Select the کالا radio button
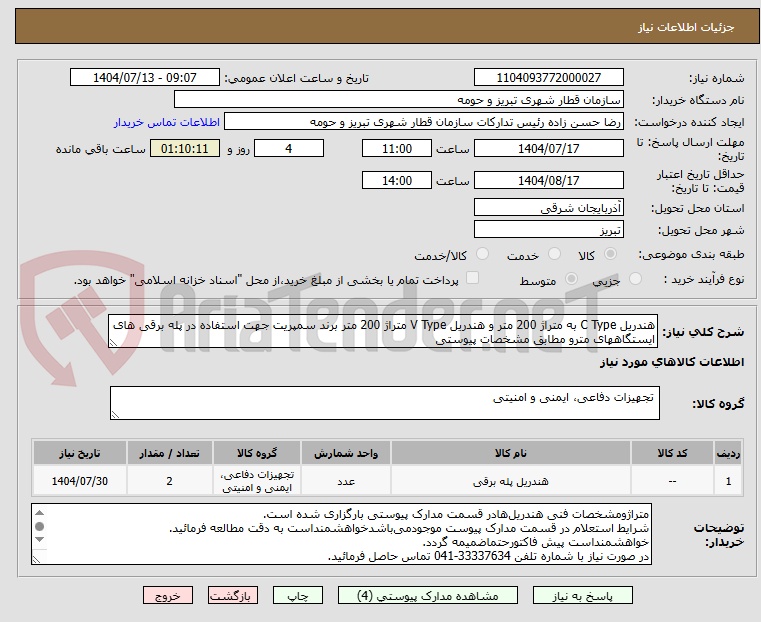Viewport: 761px width, 622px height. click(x=611, y=254)
